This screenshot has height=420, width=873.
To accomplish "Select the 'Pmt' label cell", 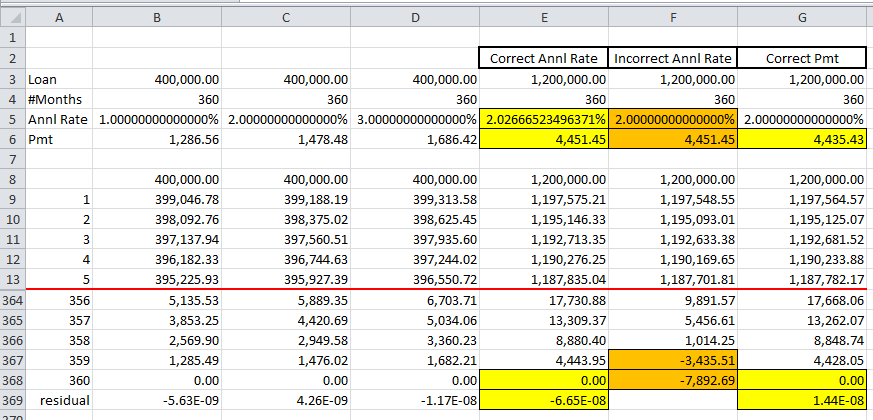I will pyautogui.click(x=59, y=139).
